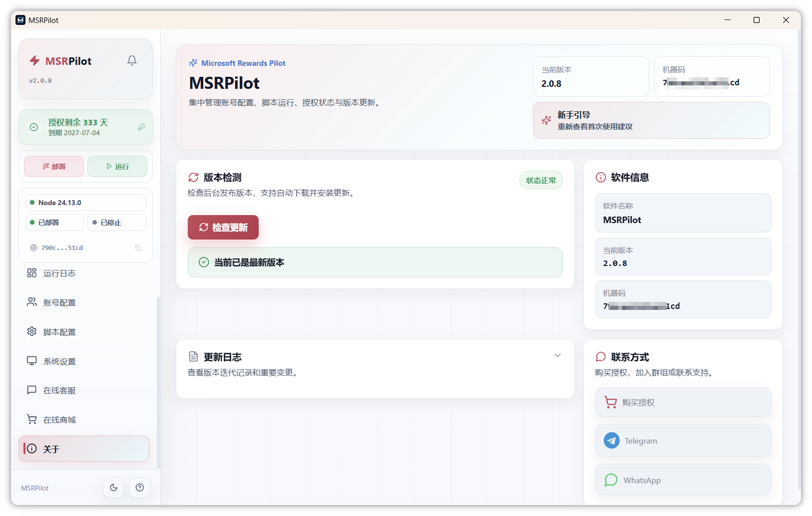Toggle dark mode moon icon
This screenshot has height=516, width=812.
(x=114, y=488)
